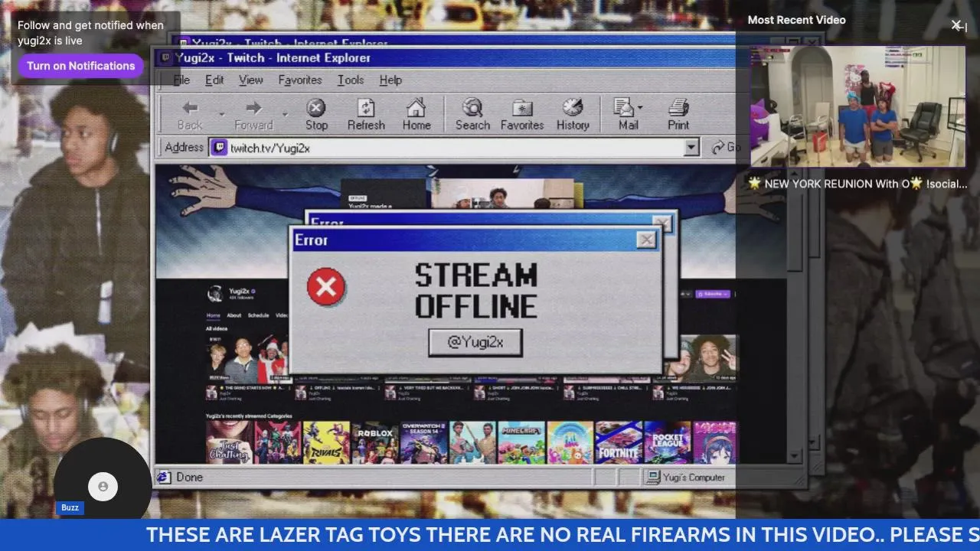This screenshot has height=551, width=980.
Task: Click the All videos heading
Action: [217, 328]
